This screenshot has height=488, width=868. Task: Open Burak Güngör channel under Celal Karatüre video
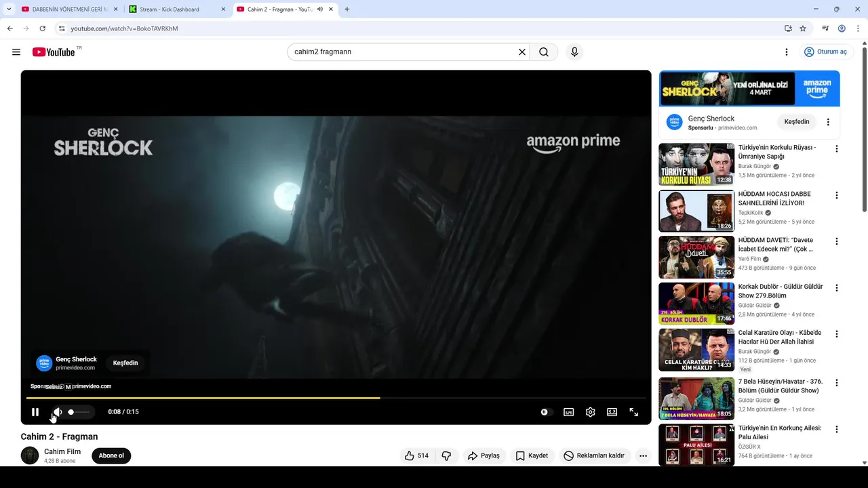[755, 352]
